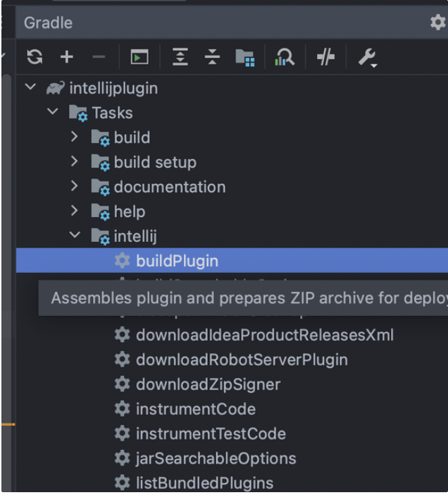Collapse the intellijplugin root node

coord(30,87)
